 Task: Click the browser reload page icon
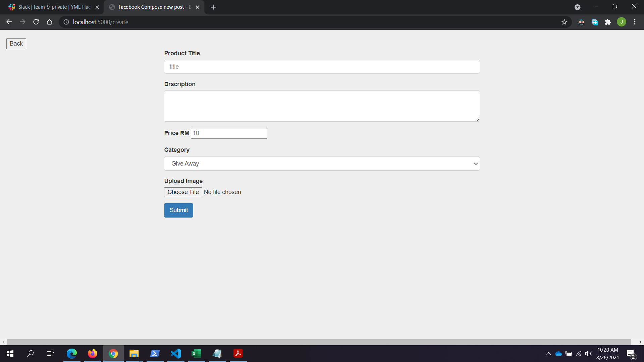coord(36,22)
